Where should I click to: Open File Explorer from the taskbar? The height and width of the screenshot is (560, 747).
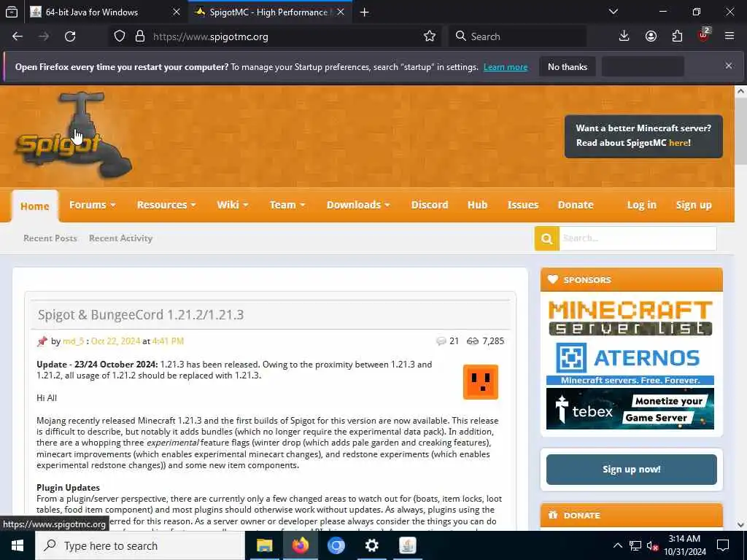(264, 545)
